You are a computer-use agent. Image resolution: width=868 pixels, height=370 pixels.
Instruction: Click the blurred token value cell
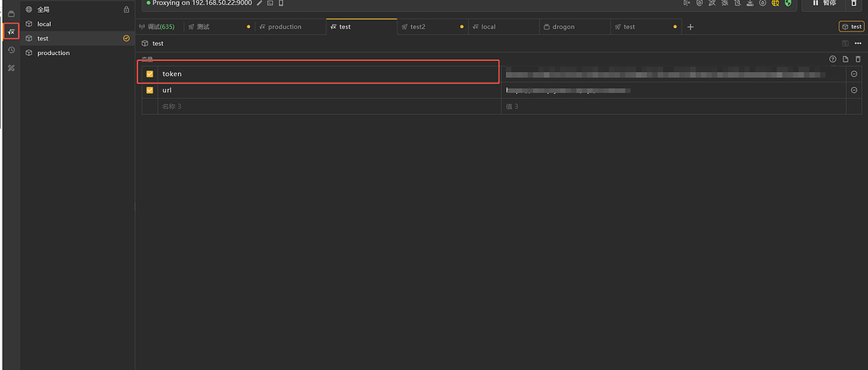tap(673, 75)
